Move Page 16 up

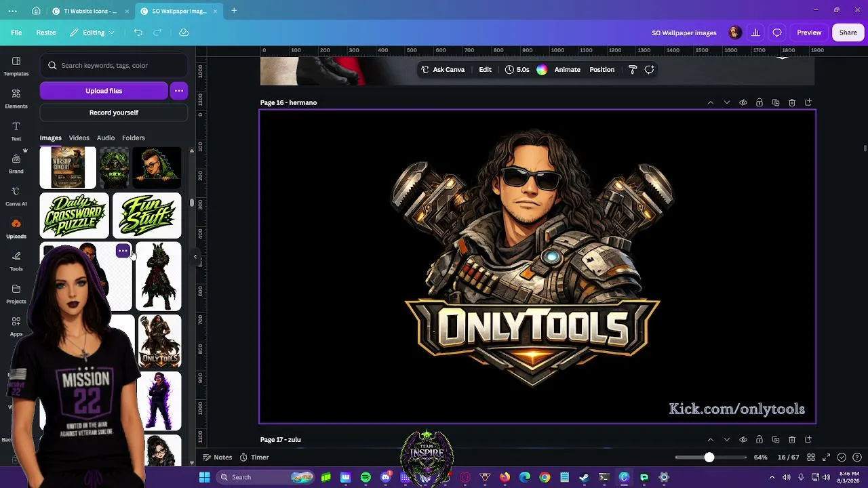click(x=711, y=102)
